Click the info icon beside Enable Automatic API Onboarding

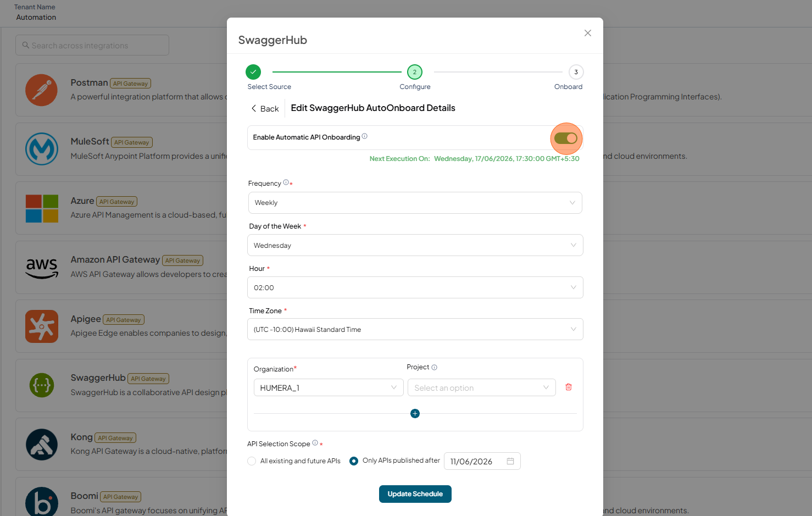365,136
